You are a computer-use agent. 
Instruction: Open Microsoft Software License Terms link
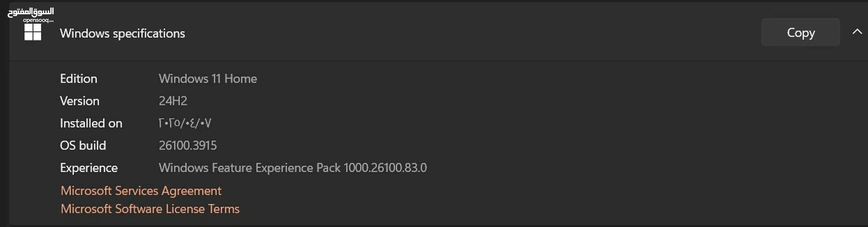[150, 209]
